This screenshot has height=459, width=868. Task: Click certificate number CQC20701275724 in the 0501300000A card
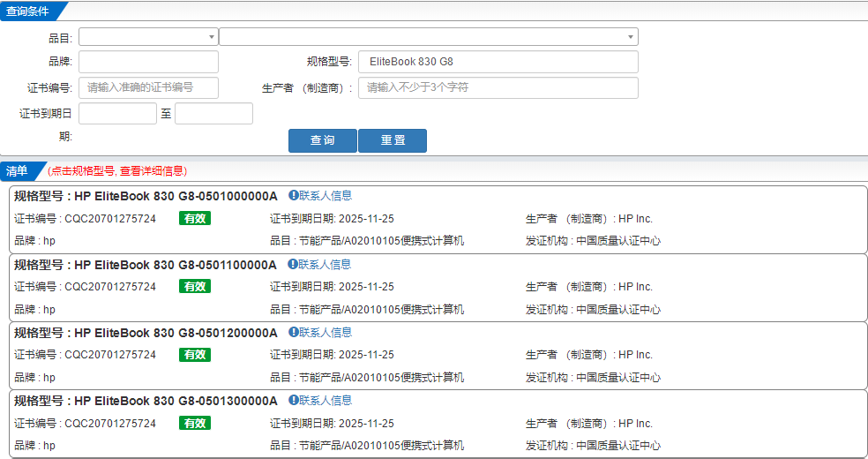tap(110, 424)
